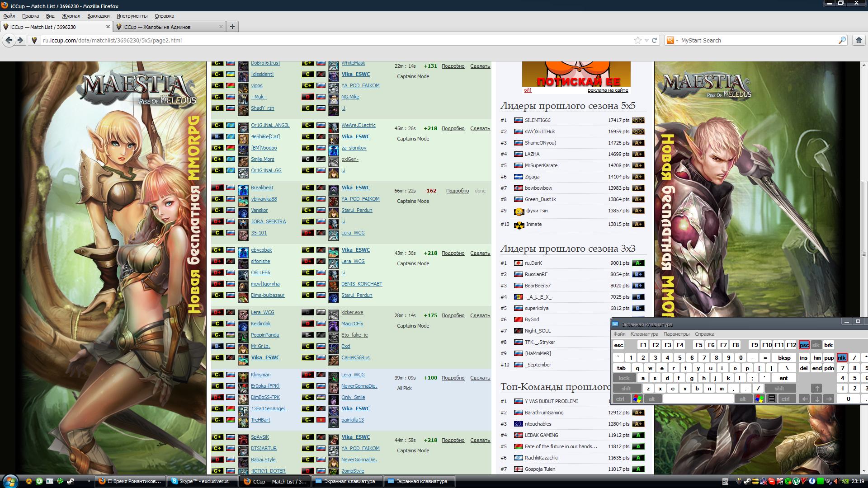Bookmark this page with the star icon
Viewport: 868px width, 488px height.
(x=637, y=40)
